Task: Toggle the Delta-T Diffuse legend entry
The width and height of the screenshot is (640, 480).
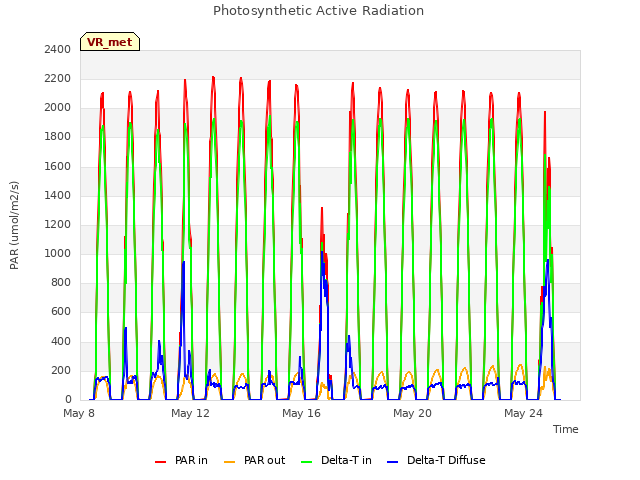Action: [436, 460]
